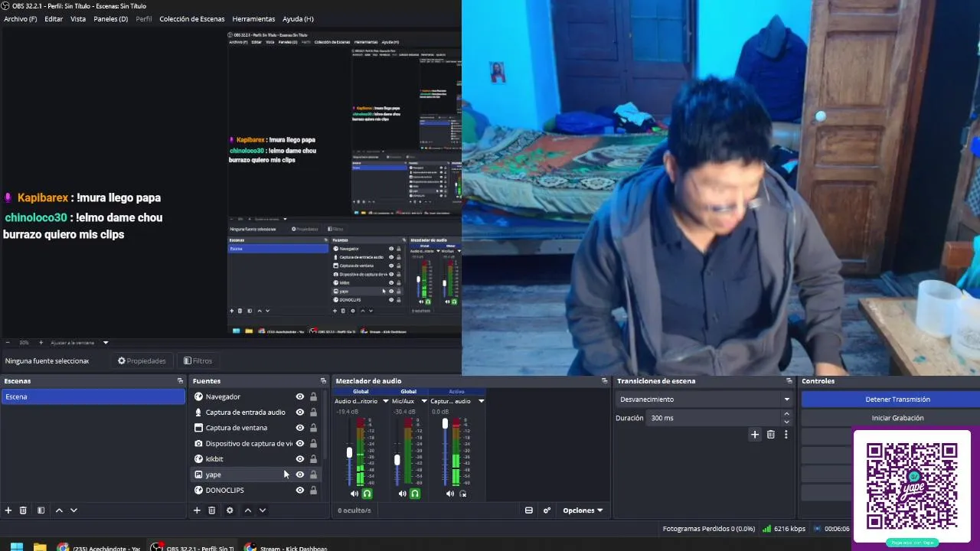Add a new source in Fuentes panel
Screen dimensions: 980x551
tap(197, 510)
